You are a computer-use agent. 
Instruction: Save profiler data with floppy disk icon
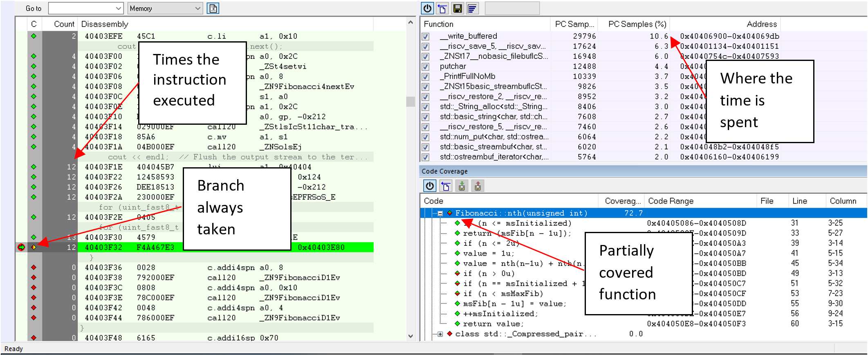(x=458, y=8)
